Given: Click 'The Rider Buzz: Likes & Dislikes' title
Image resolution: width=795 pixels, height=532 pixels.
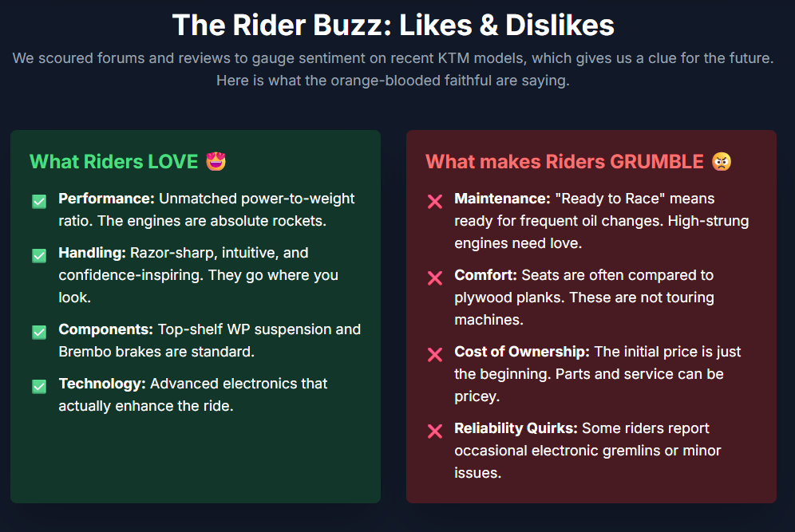Looking at the screenshot, I should coord(393,26).
